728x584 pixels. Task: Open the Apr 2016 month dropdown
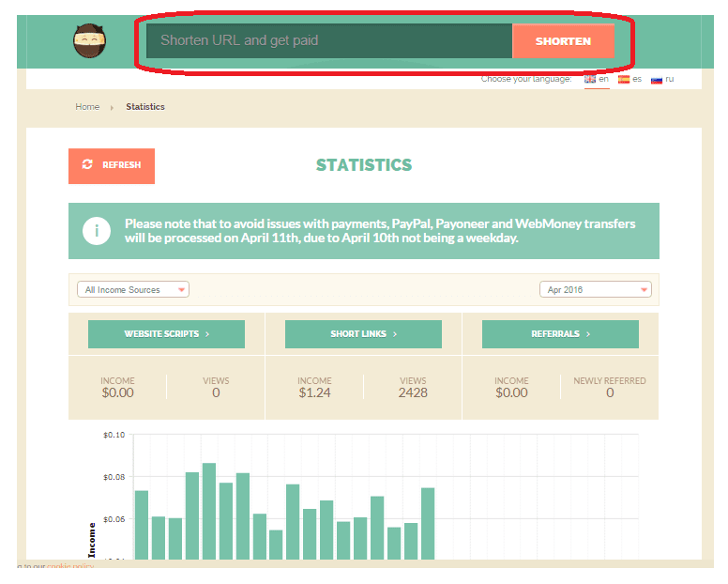(x=595, y=289)
